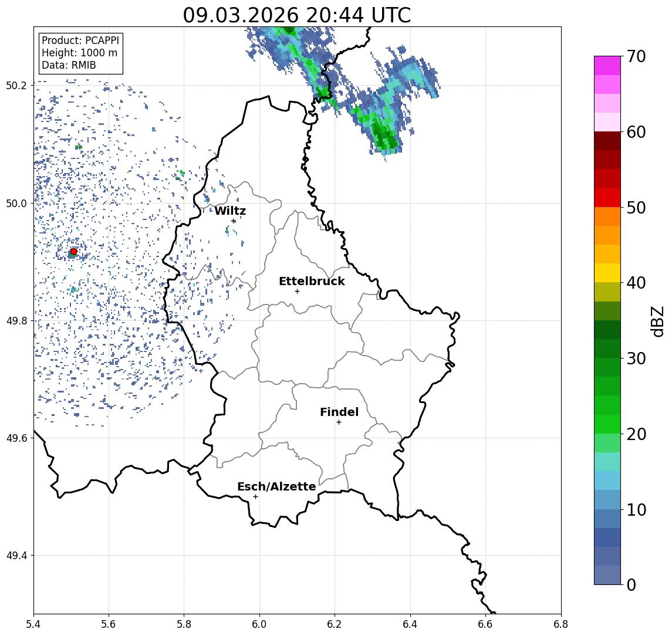The height and width of the screenshot is (636, 672).
Task: Click the magenta 70 dBZ colorbar segment
Action: (607, 66)
